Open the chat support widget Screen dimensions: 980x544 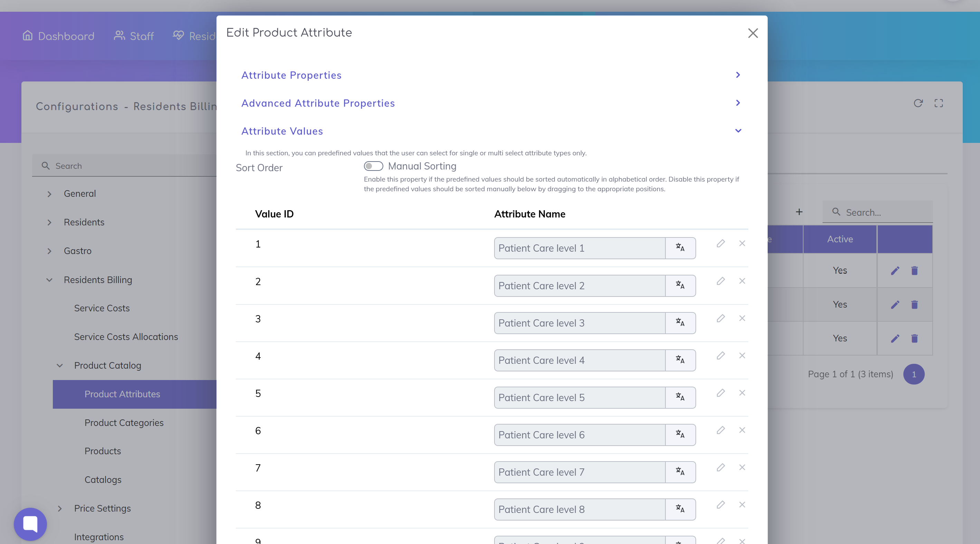(x=30, y=524)
